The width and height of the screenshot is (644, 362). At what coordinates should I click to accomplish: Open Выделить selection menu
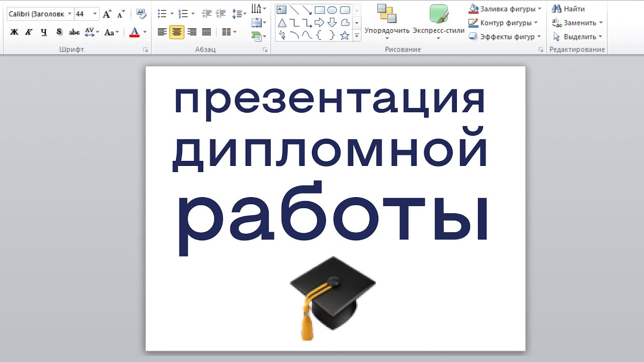(x=577, y=36)
